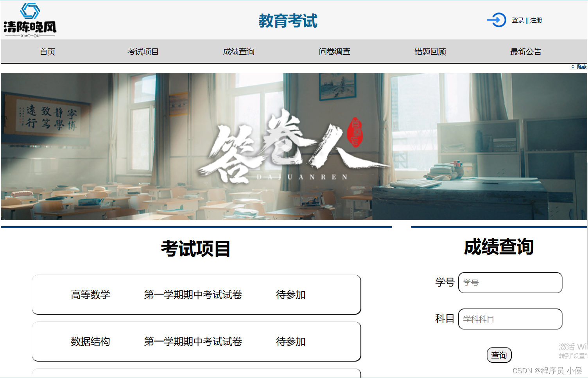Open 最新公告 in navigation bar
This screenshot has width=588, height=378.
click(526, 52)
